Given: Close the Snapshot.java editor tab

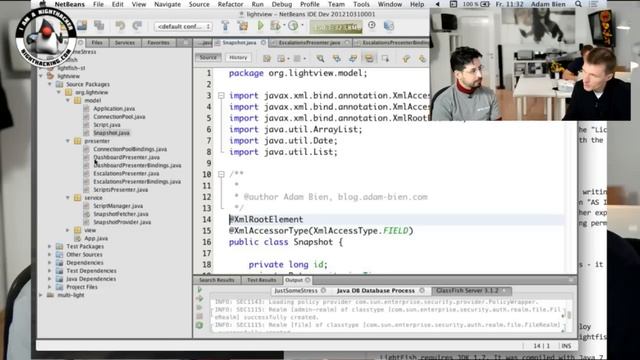Looking at the screenshot, I should click(x=263, y=42).
